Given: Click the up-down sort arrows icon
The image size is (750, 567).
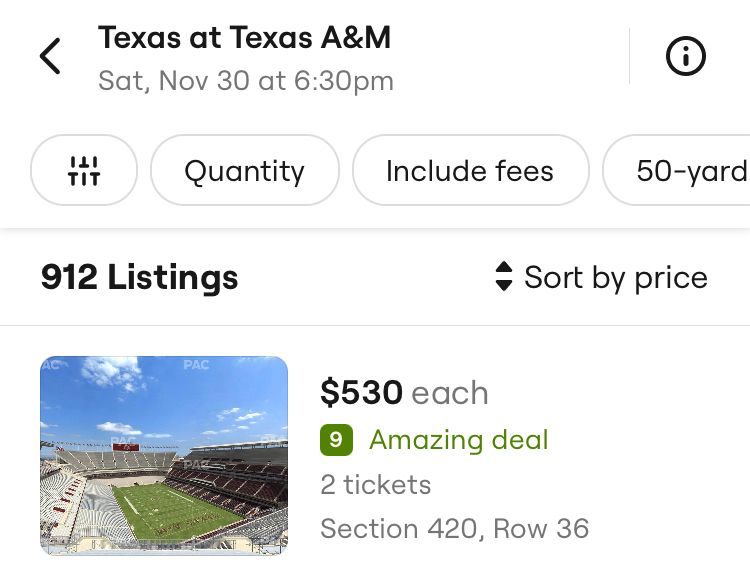Looking at the screenshot, I should pyautogui.click(x=504, y=277).
